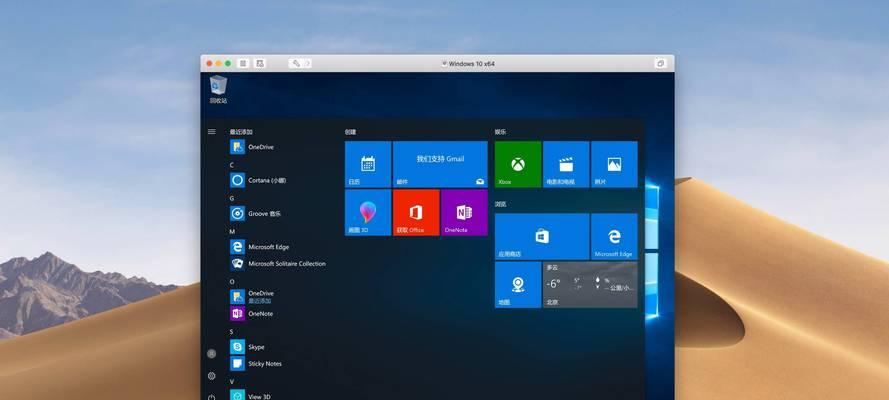The width and height of the screenshot is (889, 400).
Task: Open the Photos tile
Action: 614,164
